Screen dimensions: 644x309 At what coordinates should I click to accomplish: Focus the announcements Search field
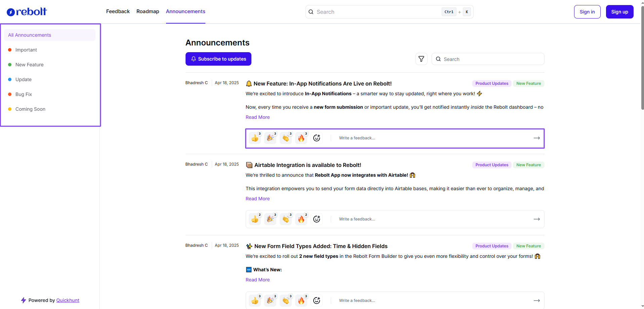coord(488,59)
